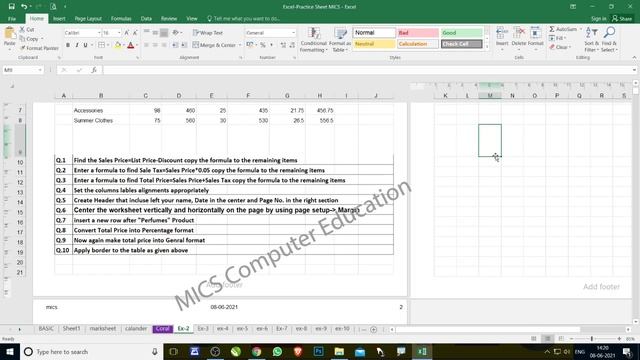640x360 pixels.
Task: Expand the Merge & Center options arrow
Action: (x=240, y=45)
